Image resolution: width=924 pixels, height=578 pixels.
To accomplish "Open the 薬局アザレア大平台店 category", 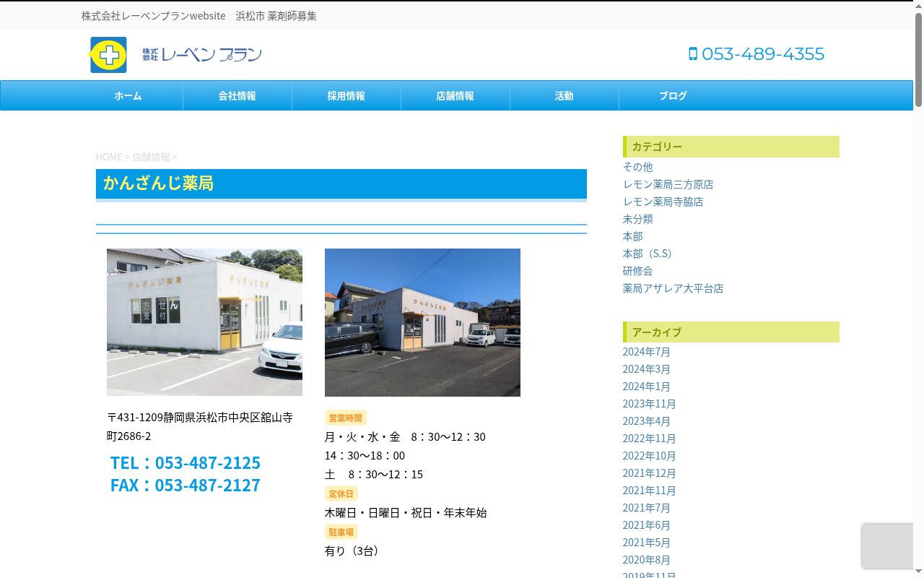I will [673, 288].
